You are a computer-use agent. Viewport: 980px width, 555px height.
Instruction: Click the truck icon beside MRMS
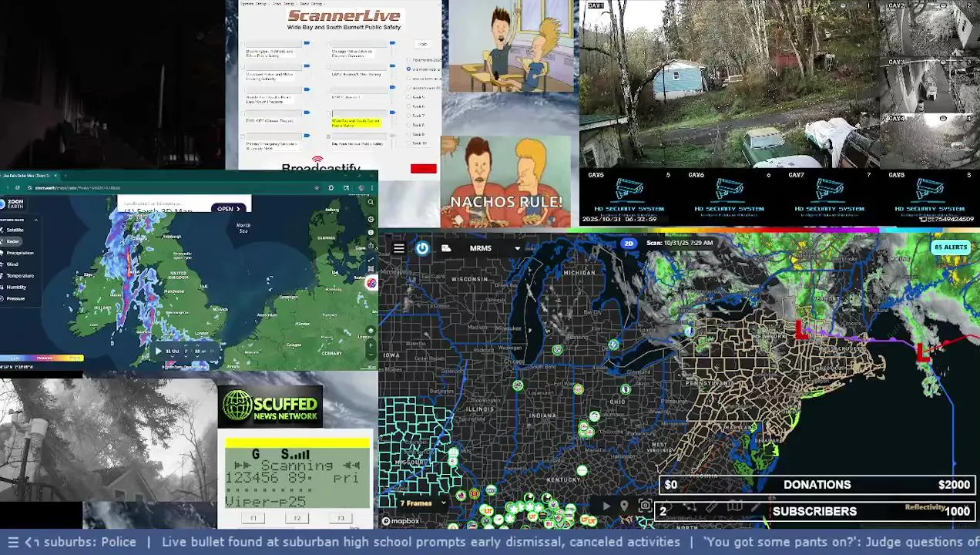tap(446, 248)
